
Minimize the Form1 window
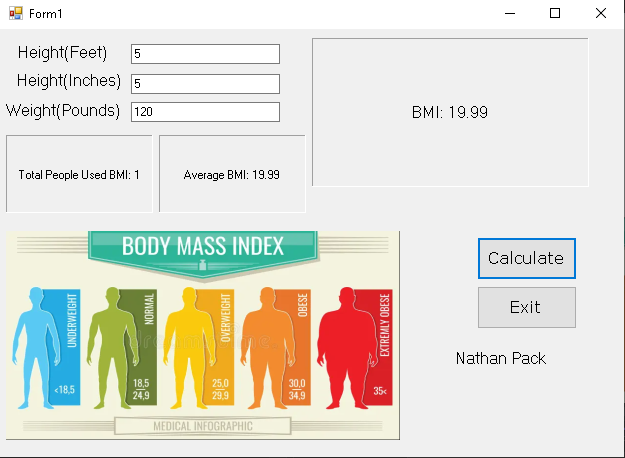[x=510, y=13]
